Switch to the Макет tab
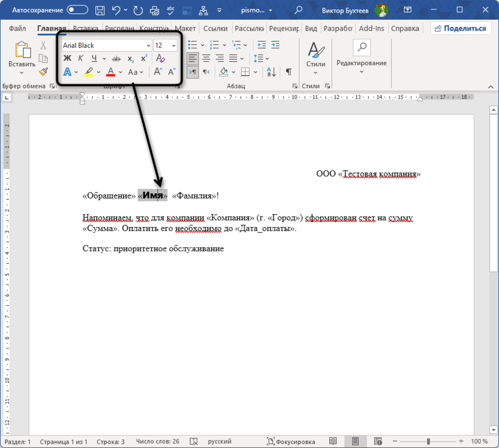The height and width of the screenshot is (448, 499). pyautogui.click(x=185, y=28)
